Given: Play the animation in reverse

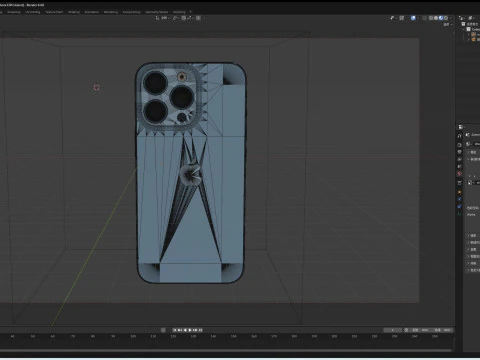Looking at the screenshot, I should (185, 330).
